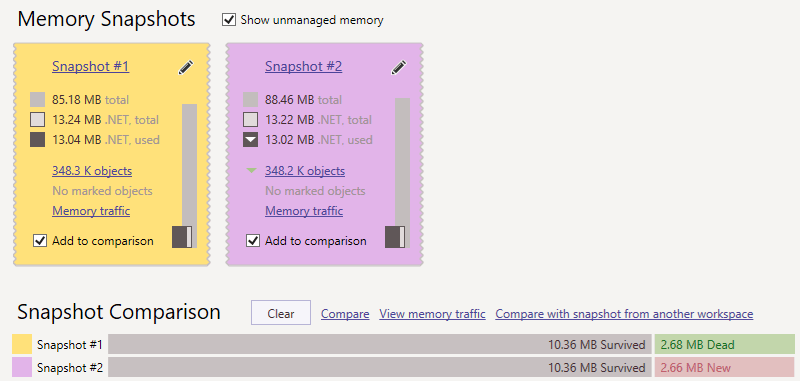Click the pencil edit icon for Snapshot #2
This screenshot has width=800, height=381.
(x=398, y=67)
